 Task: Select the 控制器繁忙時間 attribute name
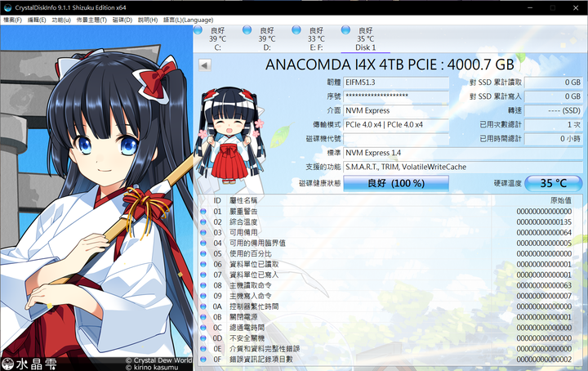(254, 306)
